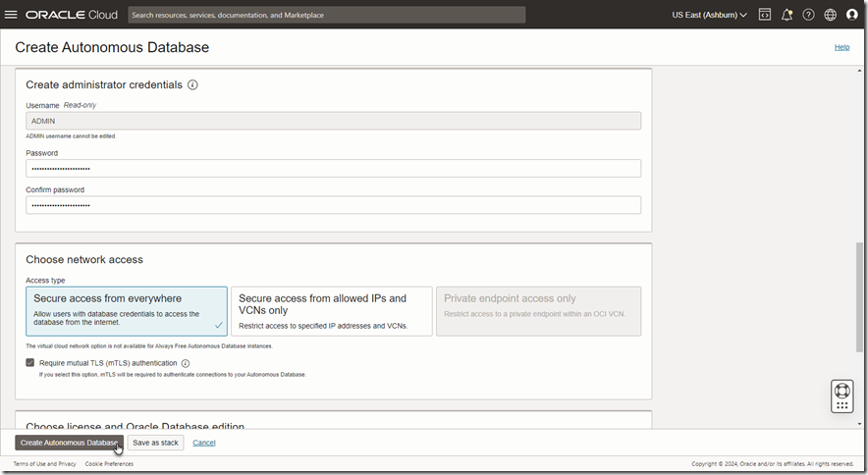The width and height of the screenshot is (868, 475).
Task: Click info icon next to mTLS authentication
Action: click(186, 363)
